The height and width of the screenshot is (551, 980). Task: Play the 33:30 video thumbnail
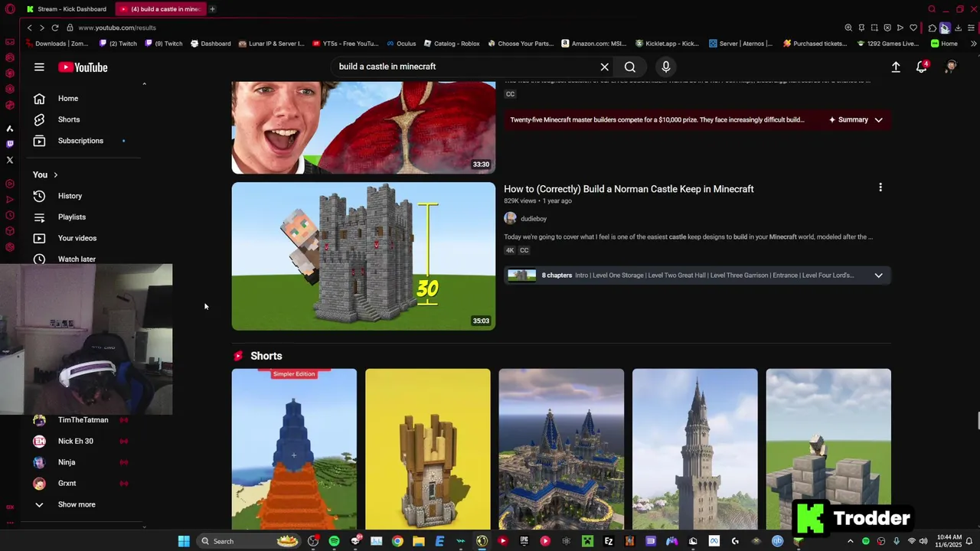(x=364, y=128)
